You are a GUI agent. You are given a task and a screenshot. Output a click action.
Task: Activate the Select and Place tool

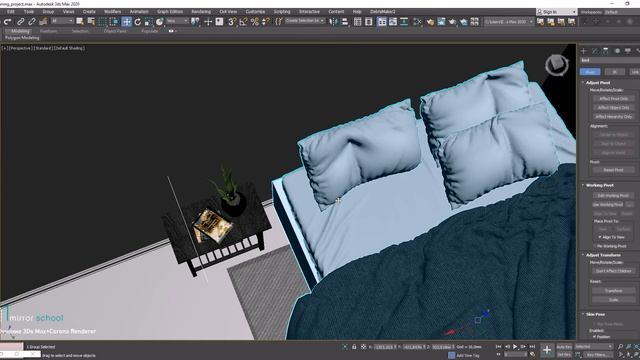coord(160,22)
